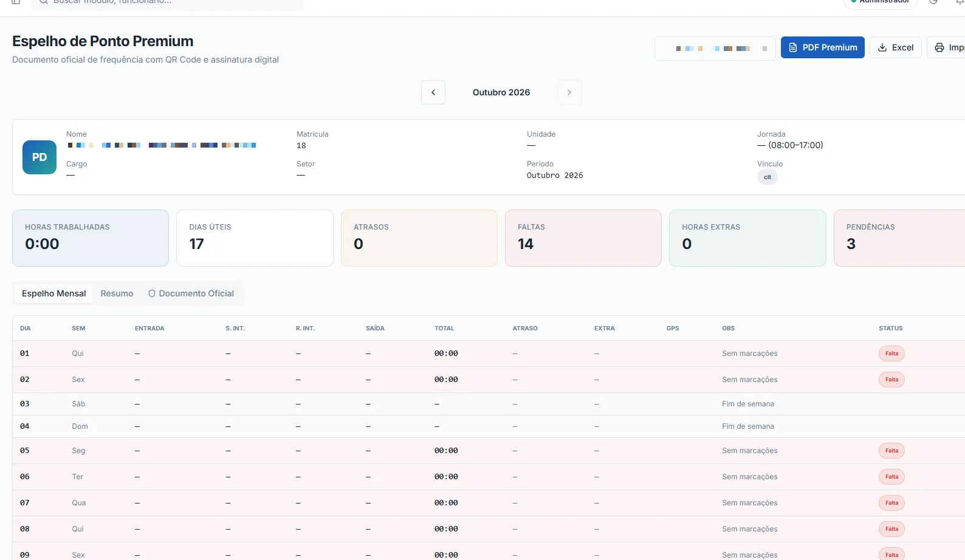Open the Horas Extras card

747,238
